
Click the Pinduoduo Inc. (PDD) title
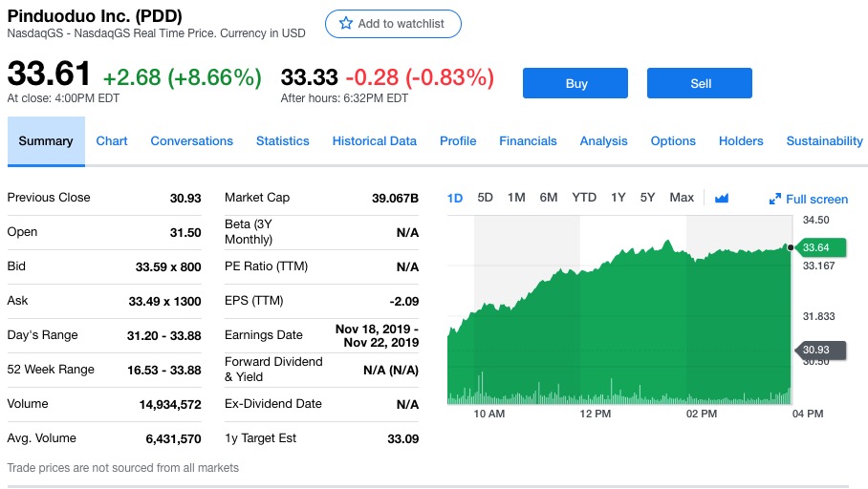pyautogui.click(x=95, y=16)
